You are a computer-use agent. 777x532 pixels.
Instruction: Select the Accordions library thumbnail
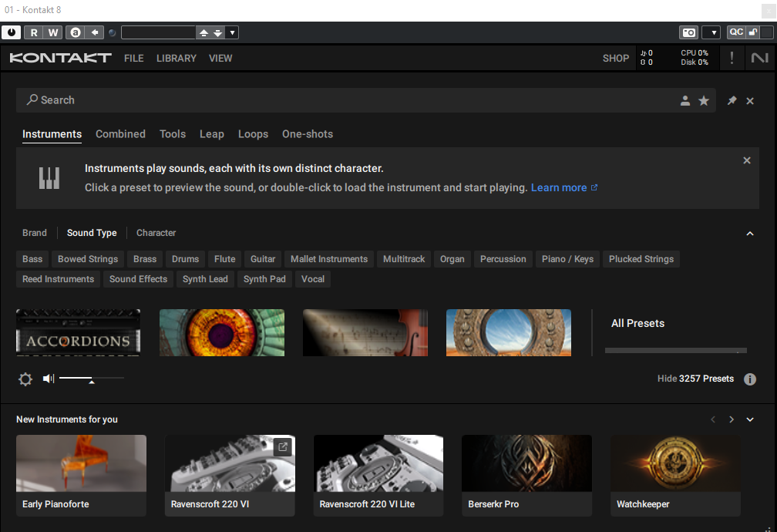(x=79, y=332)
